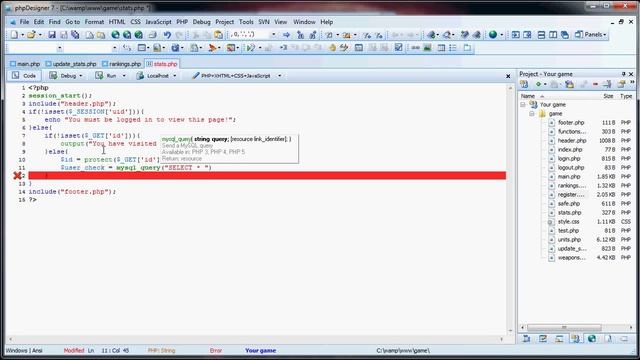Open the Debug menu in menu bar
This screenshot has width=640, height=360.
click(201, 22)
